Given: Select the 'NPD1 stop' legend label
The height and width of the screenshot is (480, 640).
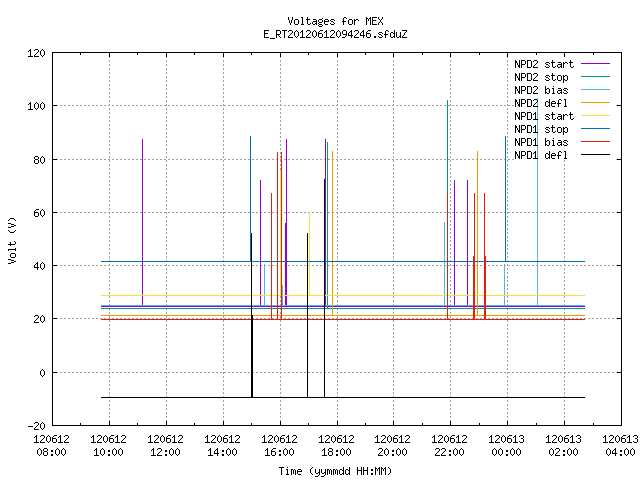Looking at the screenshot, I should coord(541,129).
